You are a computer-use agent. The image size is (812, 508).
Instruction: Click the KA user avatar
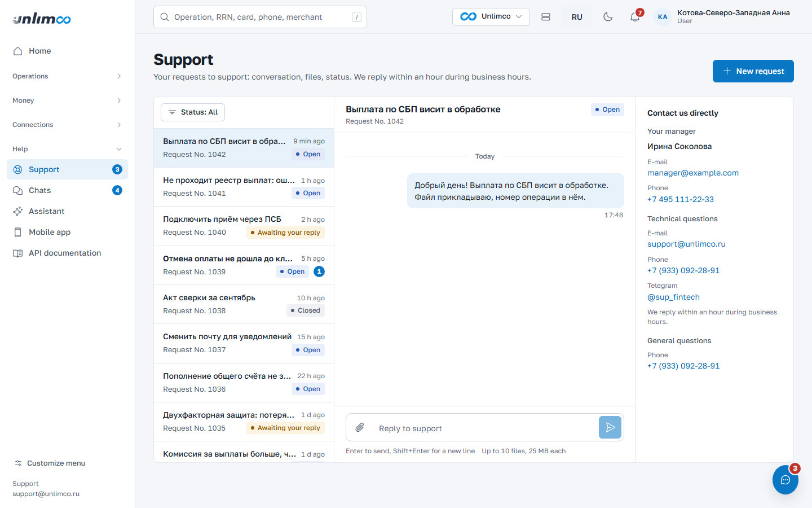663,17
